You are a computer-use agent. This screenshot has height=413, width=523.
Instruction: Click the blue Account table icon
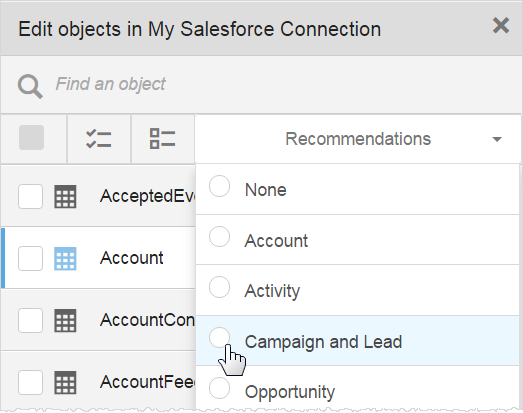click(65, 259)
